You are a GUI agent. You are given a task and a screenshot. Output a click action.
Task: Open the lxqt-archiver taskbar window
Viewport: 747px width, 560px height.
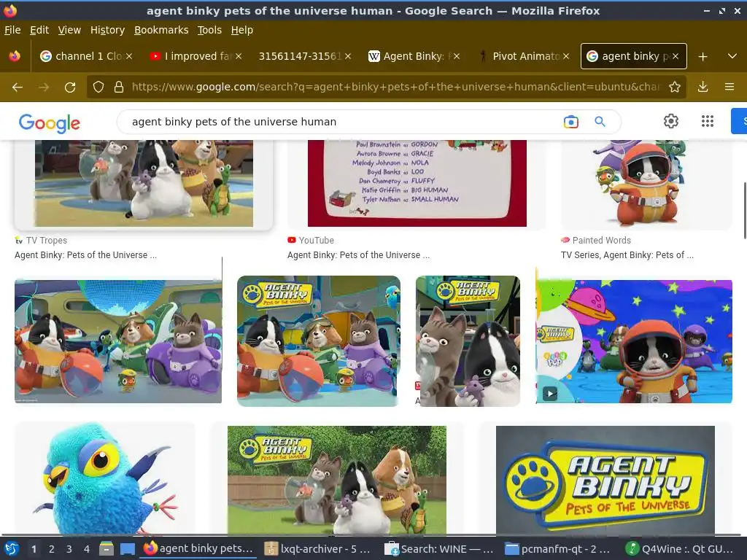coord(318,549)
